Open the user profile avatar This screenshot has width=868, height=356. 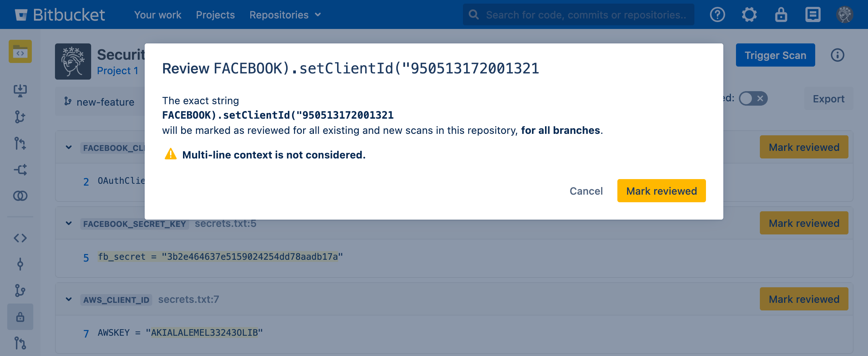pyautogui.click(x=844, y=15)
